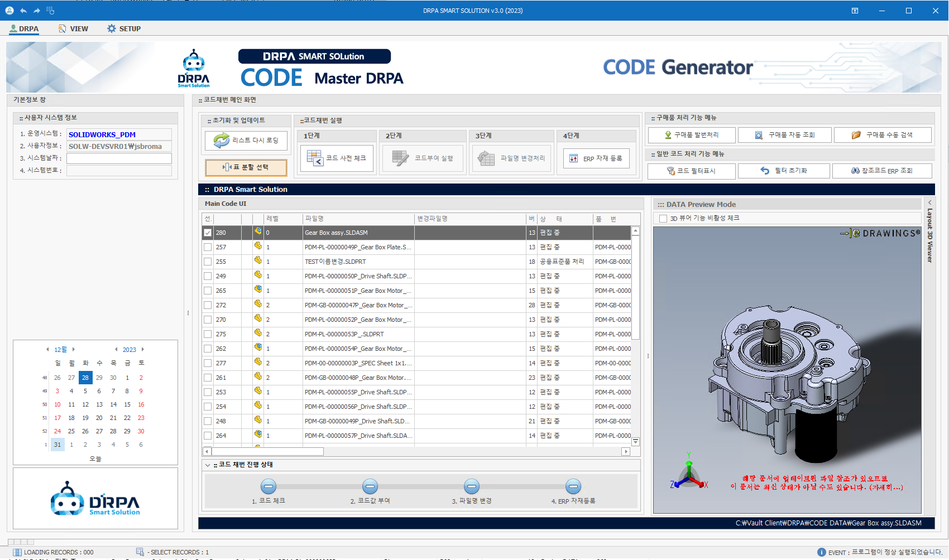Open 구매품 자동 조회
The height and width of the screenshot is (560, 949).
(x=784, y=135)
